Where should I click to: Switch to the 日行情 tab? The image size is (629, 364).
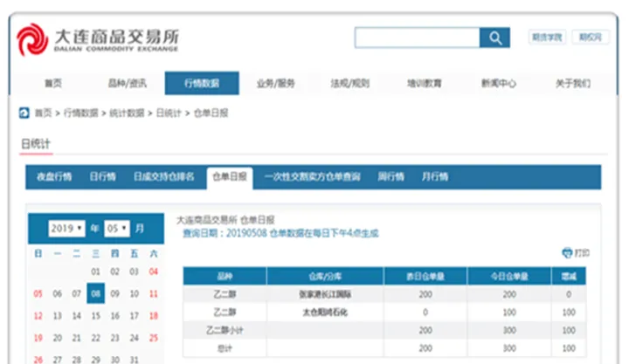pos(103,177)
